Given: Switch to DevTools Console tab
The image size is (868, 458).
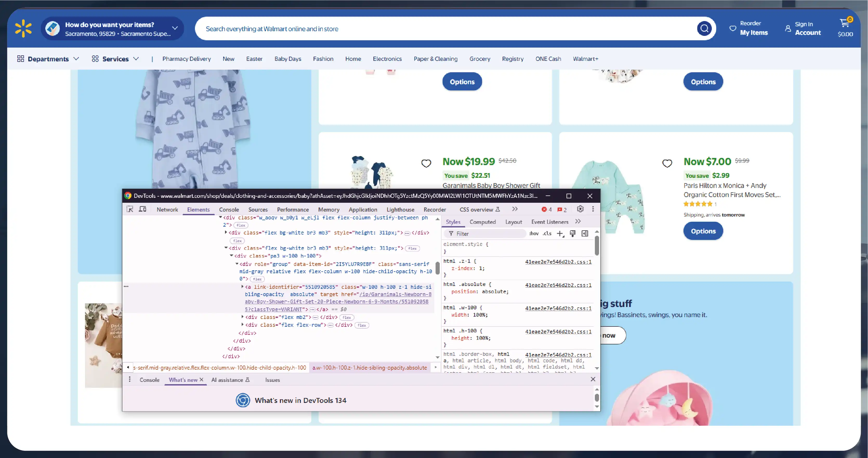Looking at the screenshot, I should click(x=229, y=209).
